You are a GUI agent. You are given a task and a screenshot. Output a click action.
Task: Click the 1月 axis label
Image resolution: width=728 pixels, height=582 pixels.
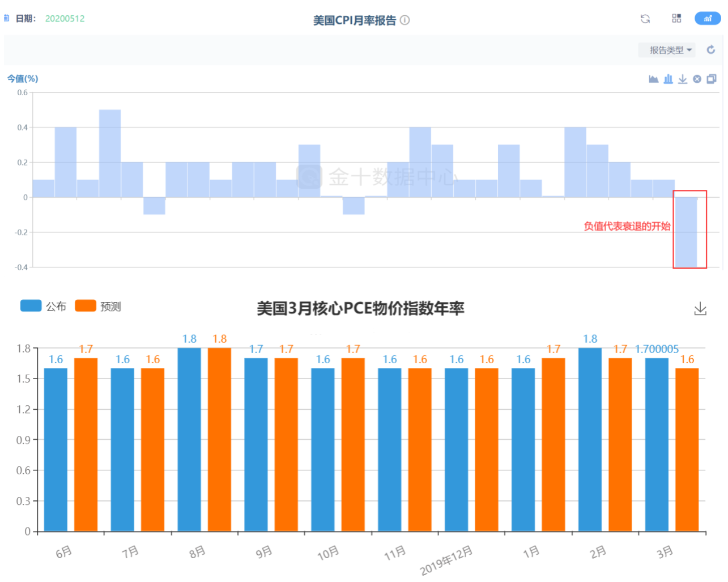531,551
